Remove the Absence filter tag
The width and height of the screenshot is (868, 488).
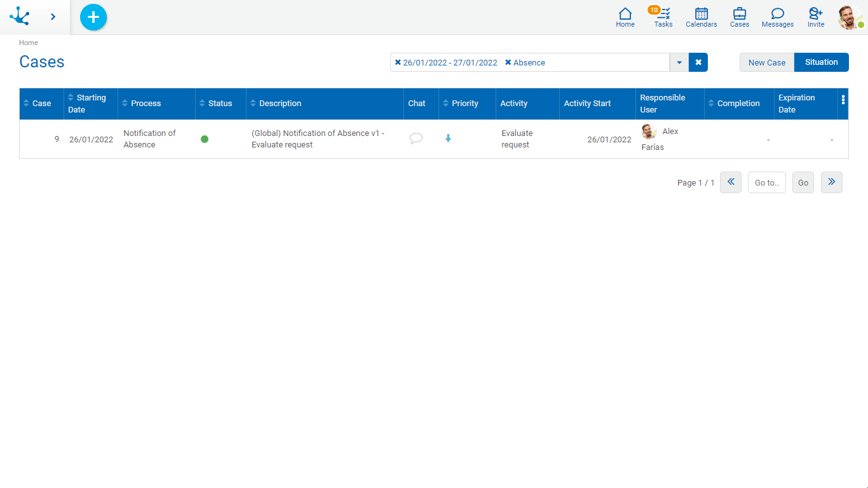[508, 62]
